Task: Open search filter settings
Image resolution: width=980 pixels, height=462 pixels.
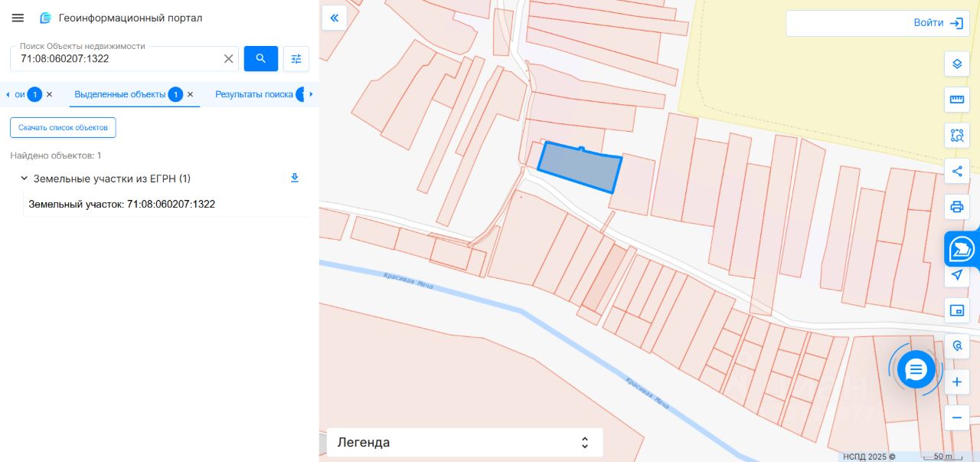Action: tap(296, 58)
